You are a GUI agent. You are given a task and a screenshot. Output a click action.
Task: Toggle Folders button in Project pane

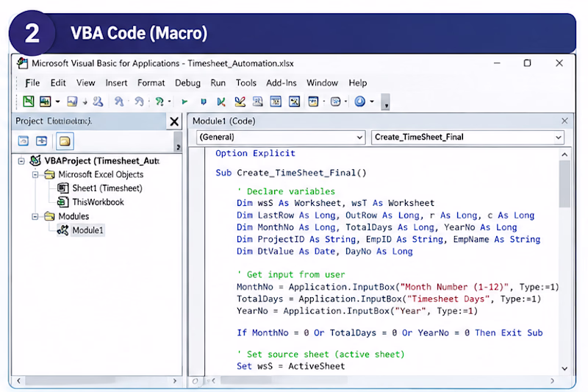pos(65,141)
